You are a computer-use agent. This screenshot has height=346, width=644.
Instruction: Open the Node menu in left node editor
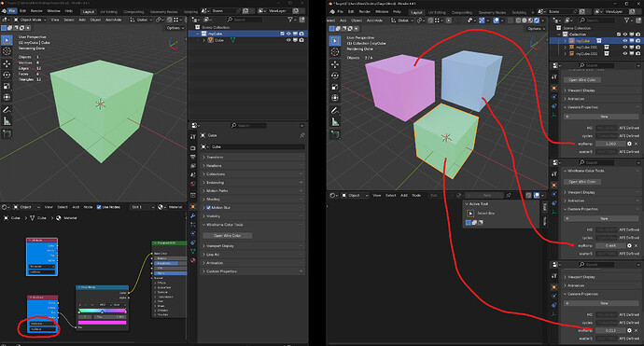click(x=88, y=207)
